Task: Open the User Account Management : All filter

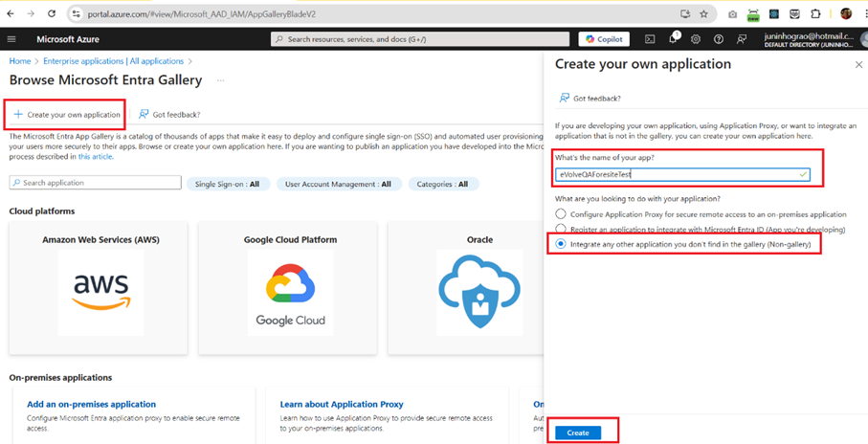Action: pyautogui.click(x=338, y=184)
